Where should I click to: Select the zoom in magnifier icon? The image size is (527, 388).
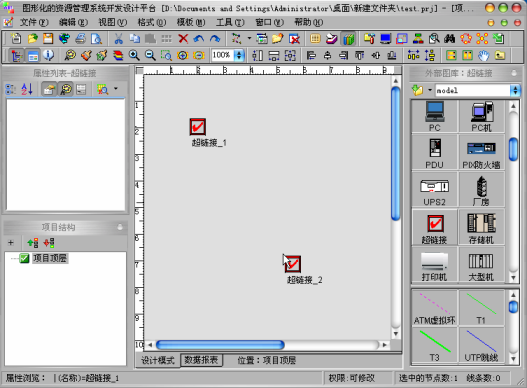[x=134, y=55]
